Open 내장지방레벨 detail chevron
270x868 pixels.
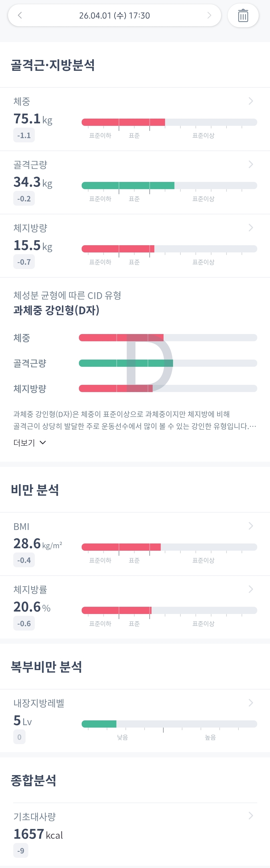click(251, 703)
